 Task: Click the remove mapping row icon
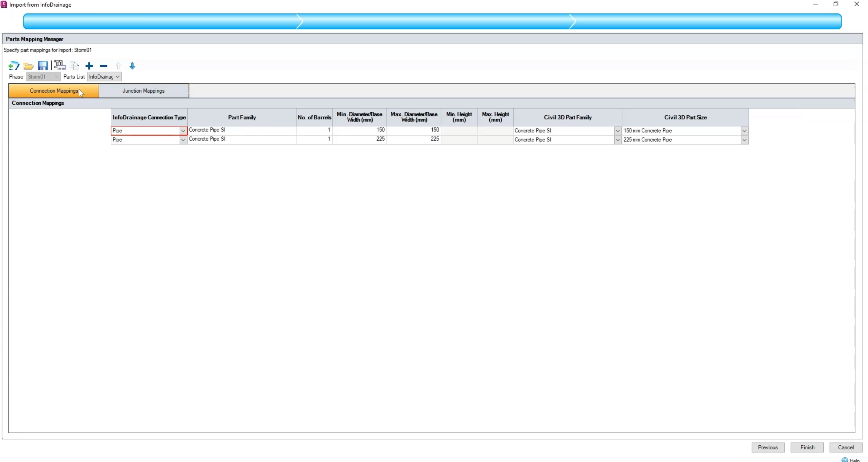[x=103, y=65]
